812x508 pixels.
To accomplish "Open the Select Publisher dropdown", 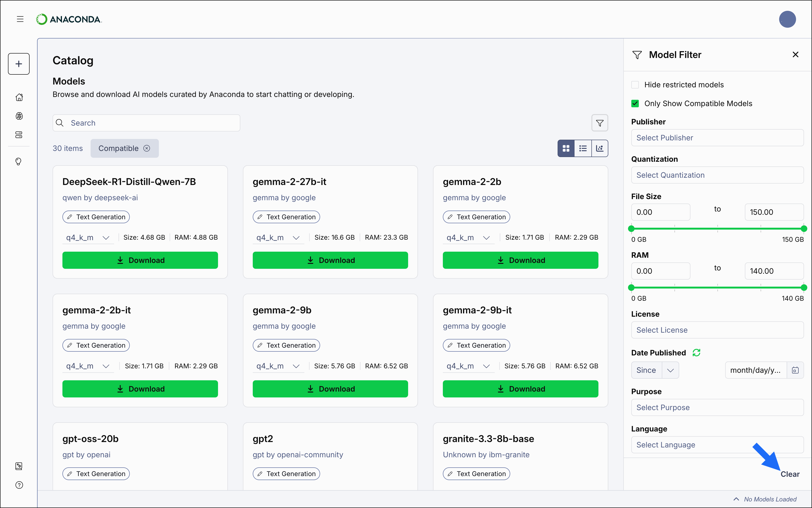I will coord(717,137).
